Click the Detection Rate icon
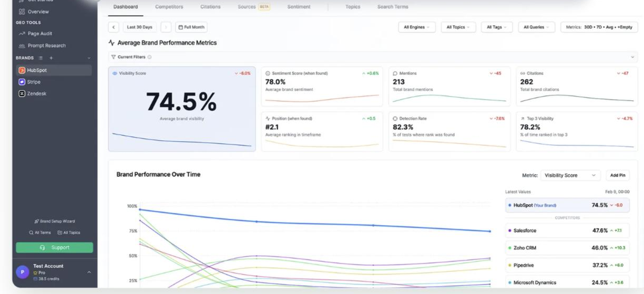 tap(395, 119)
